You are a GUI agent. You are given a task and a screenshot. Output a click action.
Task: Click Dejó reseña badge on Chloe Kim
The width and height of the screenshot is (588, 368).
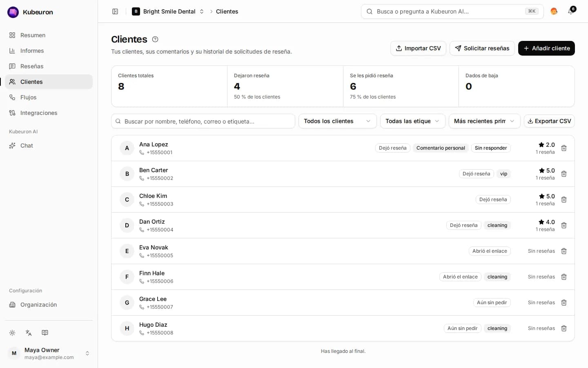(493, 200)
